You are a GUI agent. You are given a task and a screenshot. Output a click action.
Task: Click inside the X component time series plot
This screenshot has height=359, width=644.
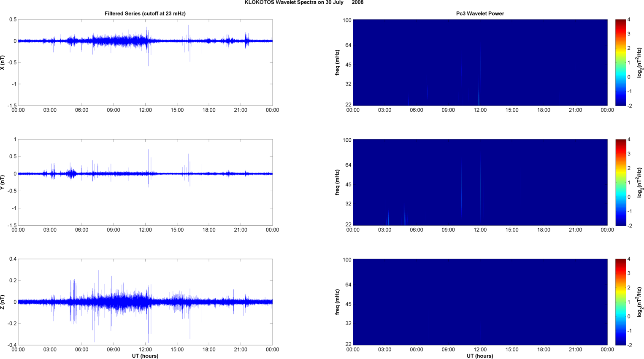point(145,62)
